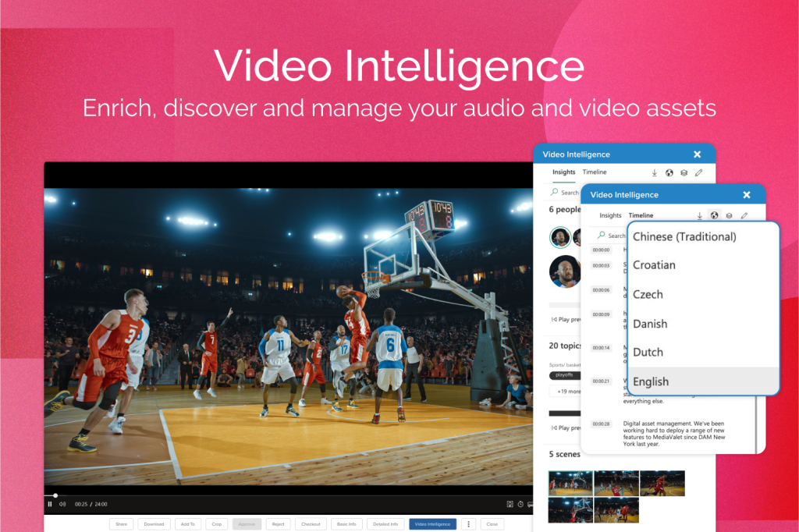Click the Download button under the video
Screen dimensions: 799x532
(x=154, y=524)
